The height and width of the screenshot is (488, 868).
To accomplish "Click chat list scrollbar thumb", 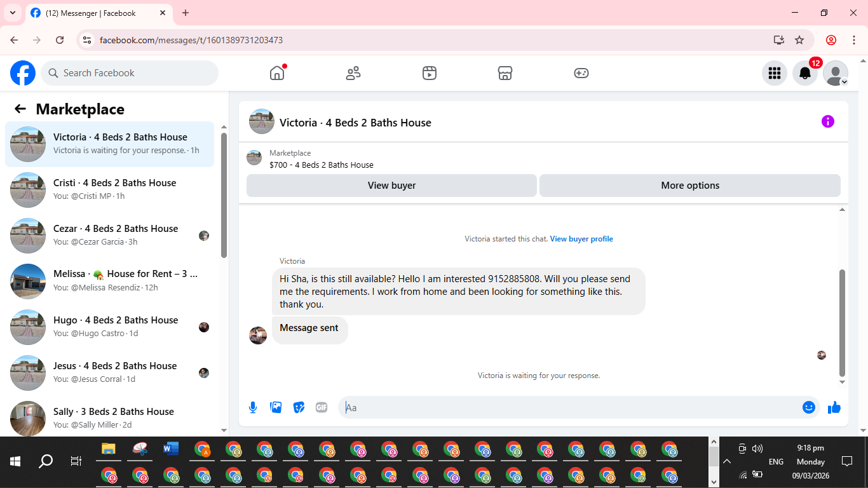I will 224,195.
